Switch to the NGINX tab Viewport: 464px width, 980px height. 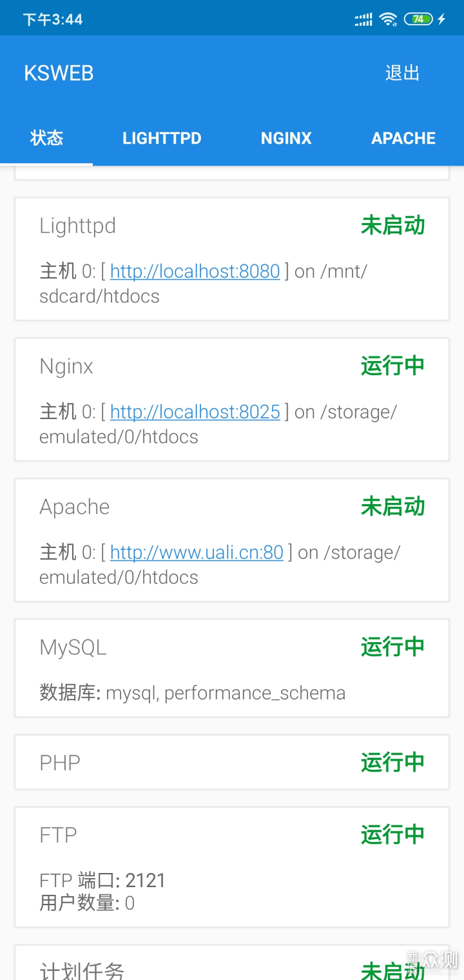click(286, 138)
